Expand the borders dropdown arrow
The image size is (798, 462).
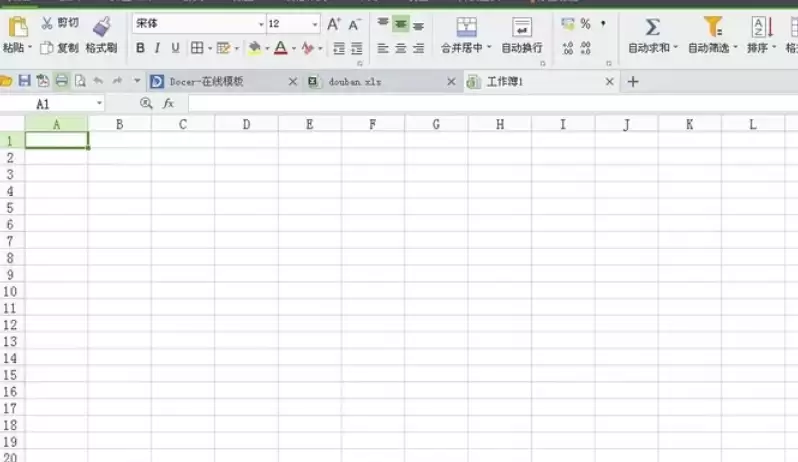(x=210, y=48)
